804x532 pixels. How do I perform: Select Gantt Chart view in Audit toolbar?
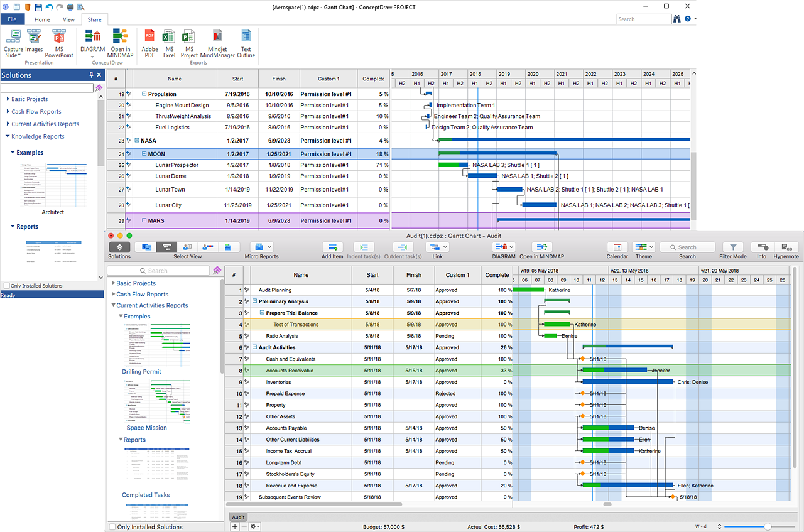tap(166, 247)
